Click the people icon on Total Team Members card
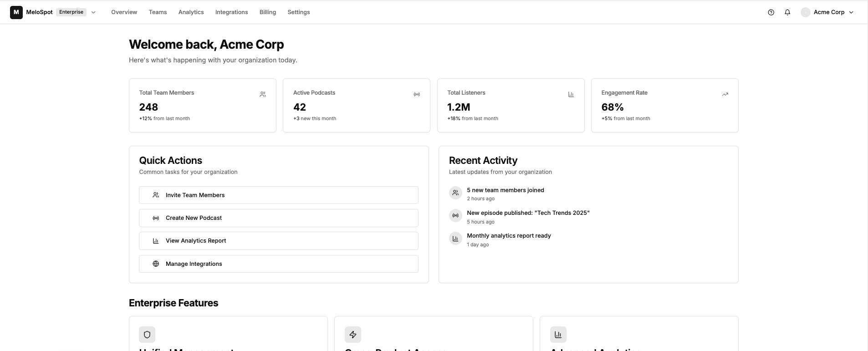The width and height of the screenshot is (868, 351). point(263,94)
